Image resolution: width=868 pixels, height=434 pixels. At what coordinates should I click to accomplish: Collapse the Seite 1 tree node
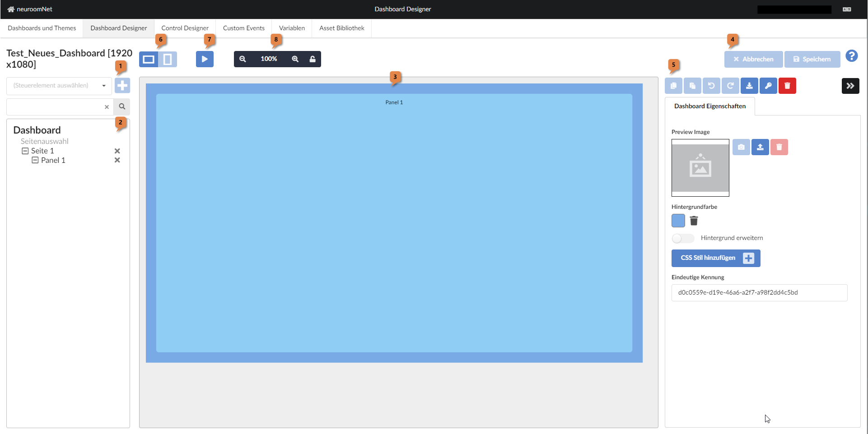(25, 151)
